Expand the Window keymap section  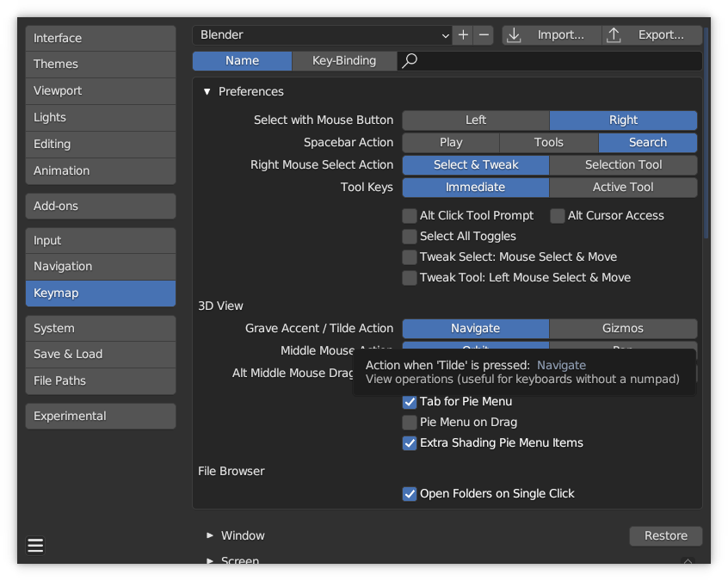210,535
